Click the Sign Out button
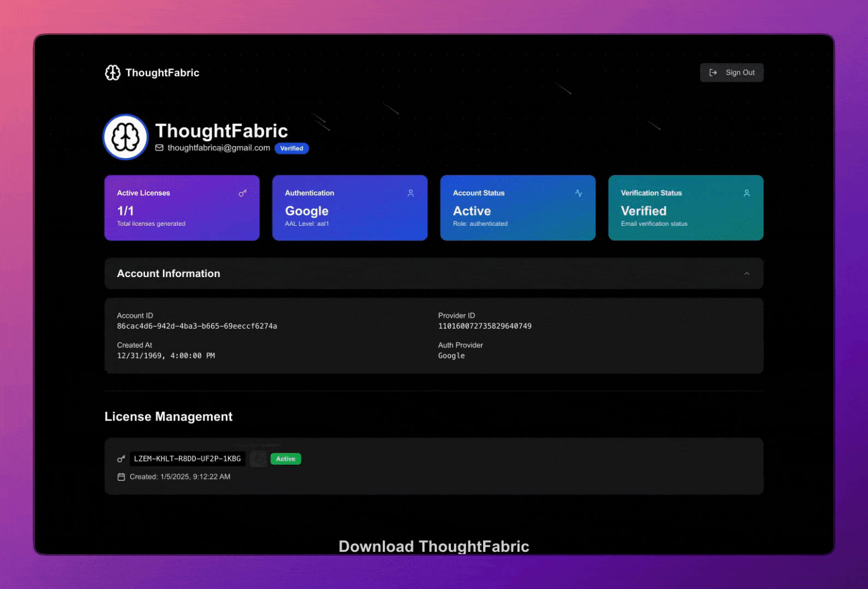Screen dimensions: 868x589 tap(731, 73)
